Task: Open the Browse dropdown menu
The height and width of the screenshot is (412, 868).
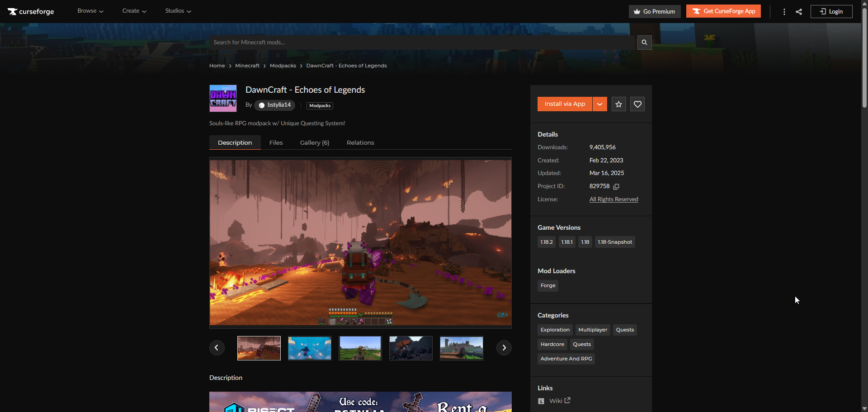Action: [x=90, y=11]
